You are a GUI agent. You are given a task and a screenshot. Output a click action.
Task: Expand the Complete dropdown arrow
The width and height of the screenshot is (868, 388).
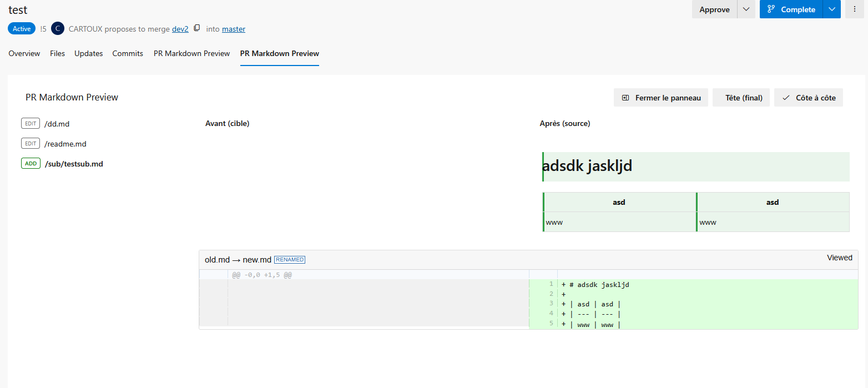[831, 9]
